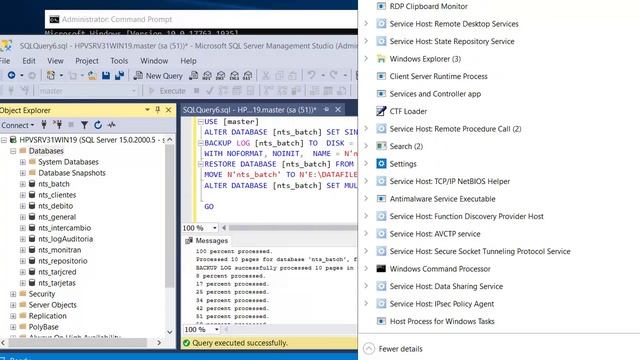Select the Messages results tab
The image size is (640, 360).
(x=207, y=240)
